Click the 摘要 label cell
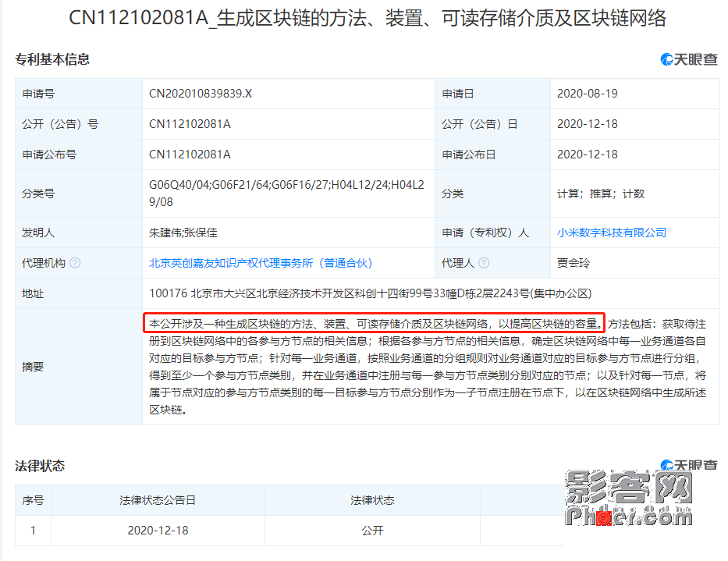 click(x=79, y=367)
